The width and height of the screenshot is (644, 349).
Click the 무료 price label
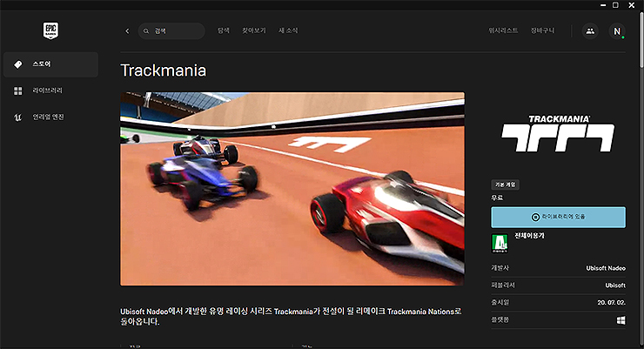click(x=497, y=198)
